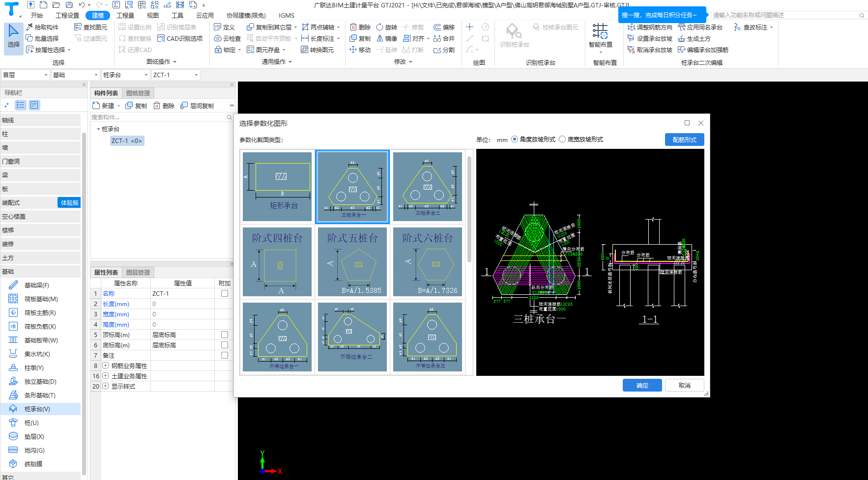Click the 偏移 tool
Screen dimensions: 868x480
click(x=444, y=27)
